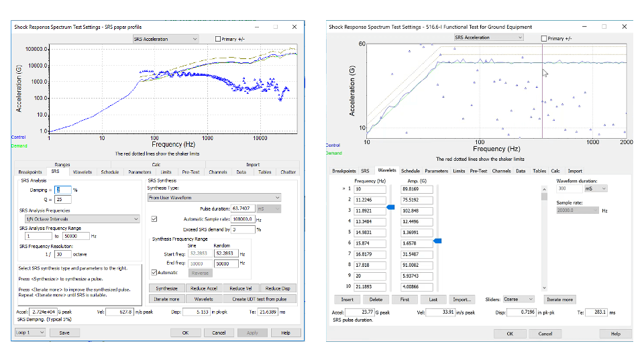Click Help in the left window
This screenshot has height=362, width=644.
286,333
